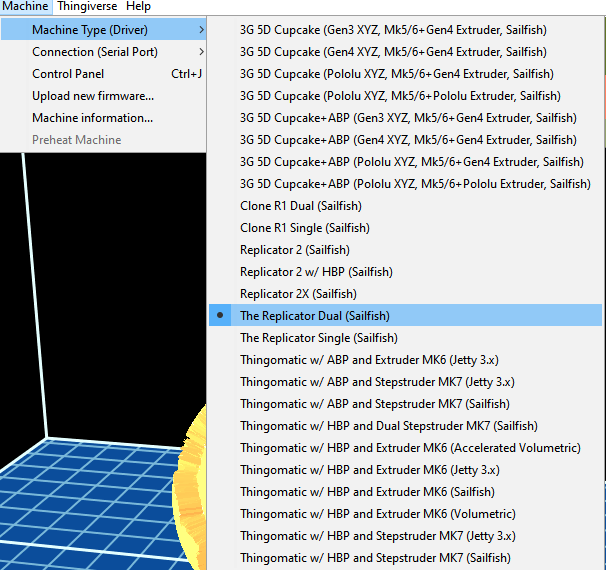Select Thingomatic ABP Stepstruder MK7 (Sailfish)
606x570 pixels.
click(405, 404)
